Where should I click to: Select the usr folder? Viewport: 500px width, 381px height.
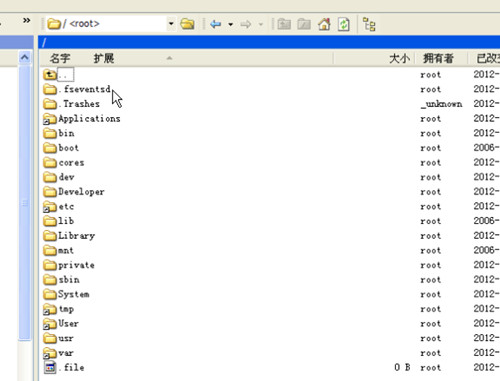pos(58,338)
